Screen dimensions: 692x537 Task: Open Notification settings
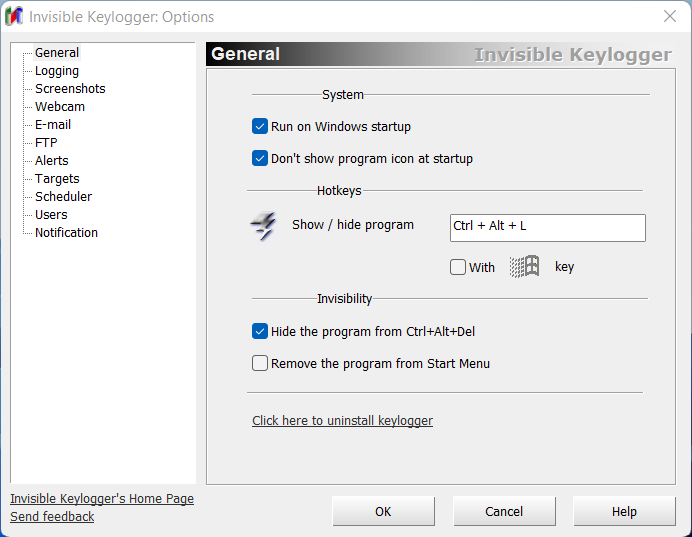pos(66,233)
